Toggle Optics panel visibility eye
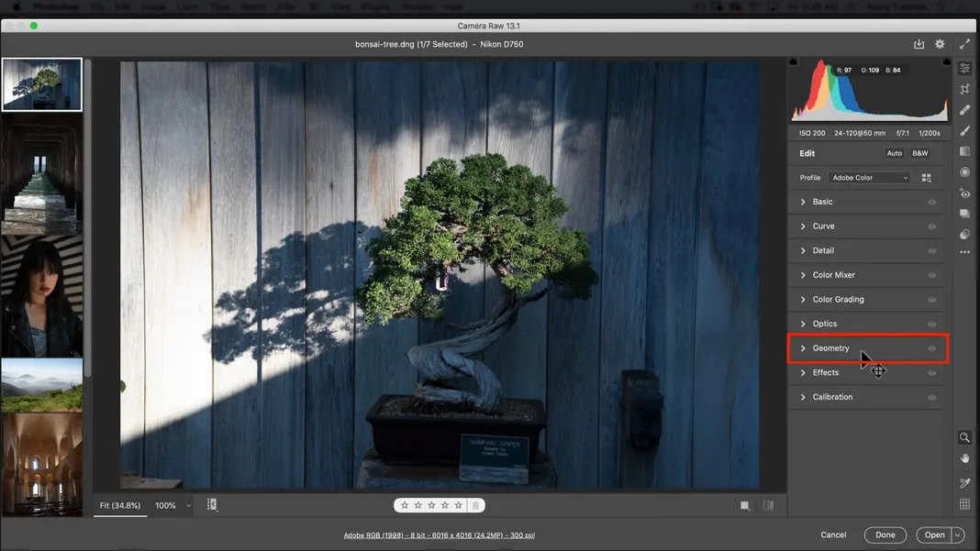This screenshot has width=980, height=551. point(932,324)
